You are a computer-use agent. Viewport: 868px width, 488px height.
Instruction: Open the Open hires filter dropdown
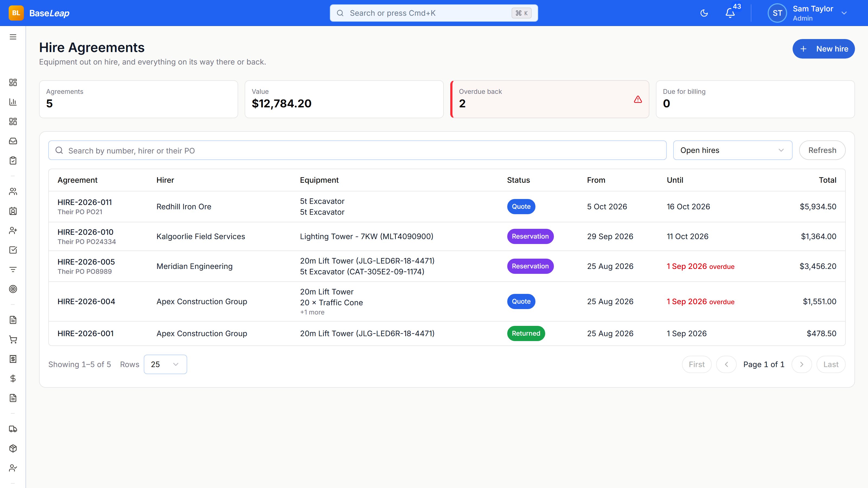733,150
